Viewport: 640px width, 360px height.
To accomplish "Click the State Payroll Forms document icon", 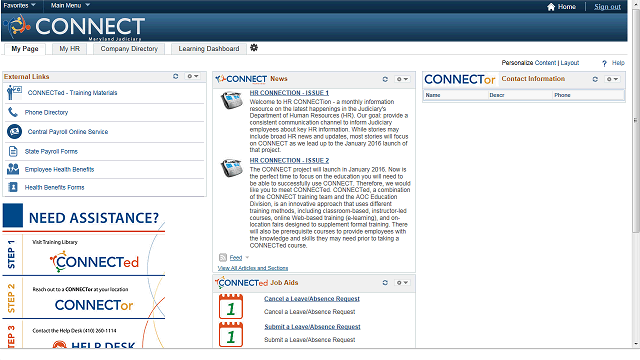I will pos(13,151).
